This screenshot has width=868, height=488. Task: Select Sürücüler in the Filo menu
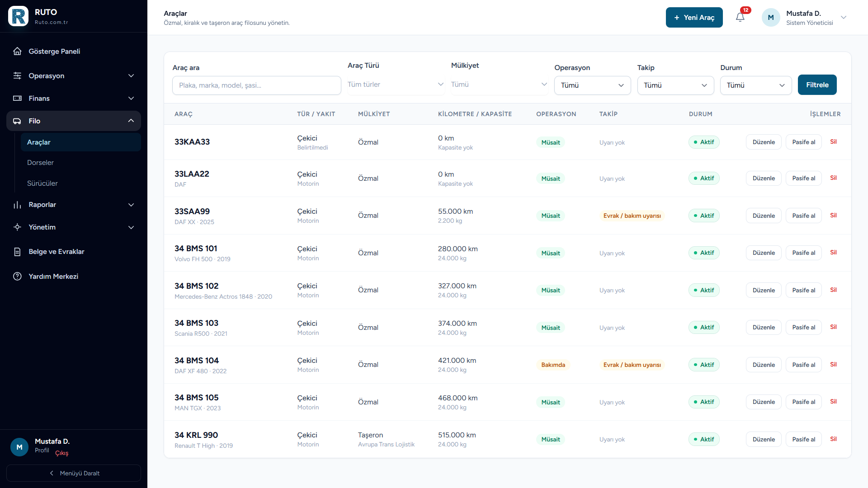tap(42, 183)
